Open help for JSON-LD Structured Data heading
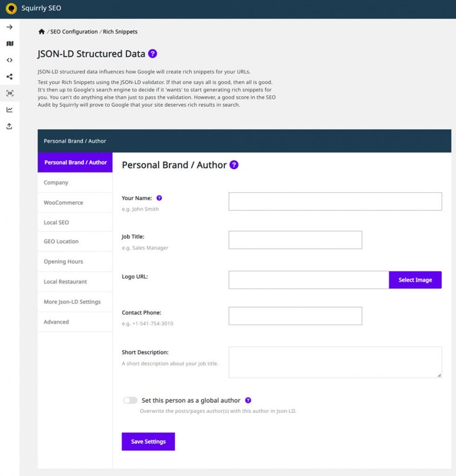 [x=152, y=54]
